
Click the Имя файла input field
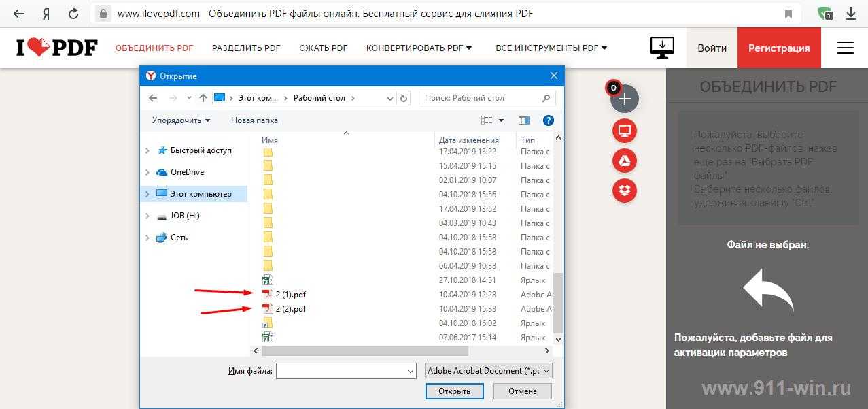coord(341,372)
